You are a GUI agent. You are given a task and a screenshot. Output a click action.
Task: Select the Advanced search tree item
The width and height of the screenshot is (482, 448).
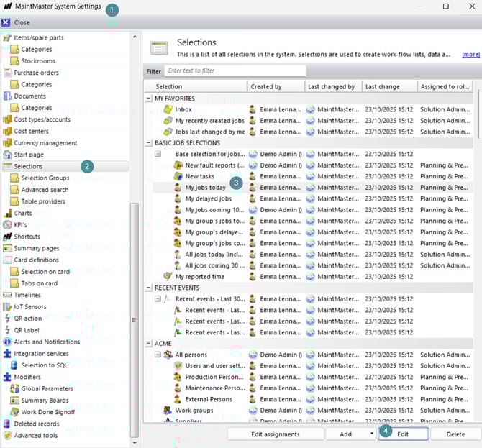(45, 190)
